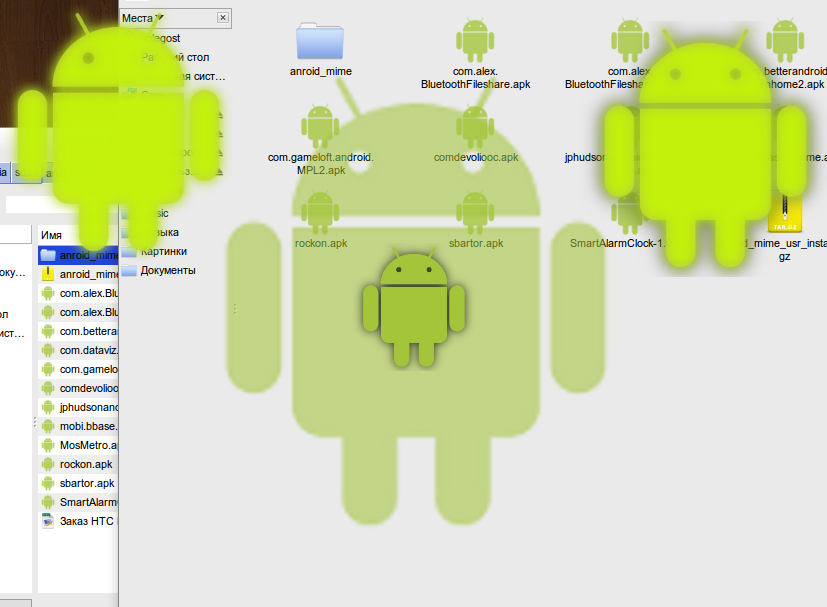Select the SmartAlarmClock-1 apk icon
The width and height of the screenshot is (827, 607).
point(630,213)
